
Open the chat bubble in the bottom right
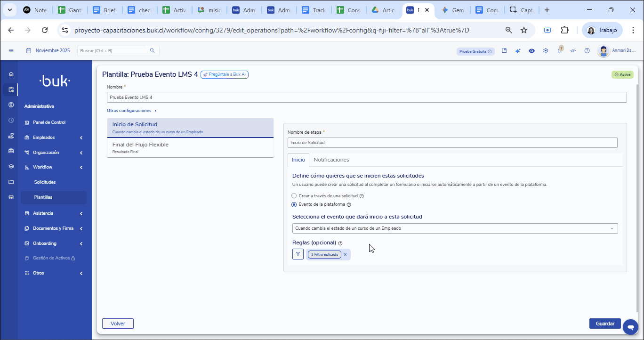pyautogui.click(x=630, y=327)
